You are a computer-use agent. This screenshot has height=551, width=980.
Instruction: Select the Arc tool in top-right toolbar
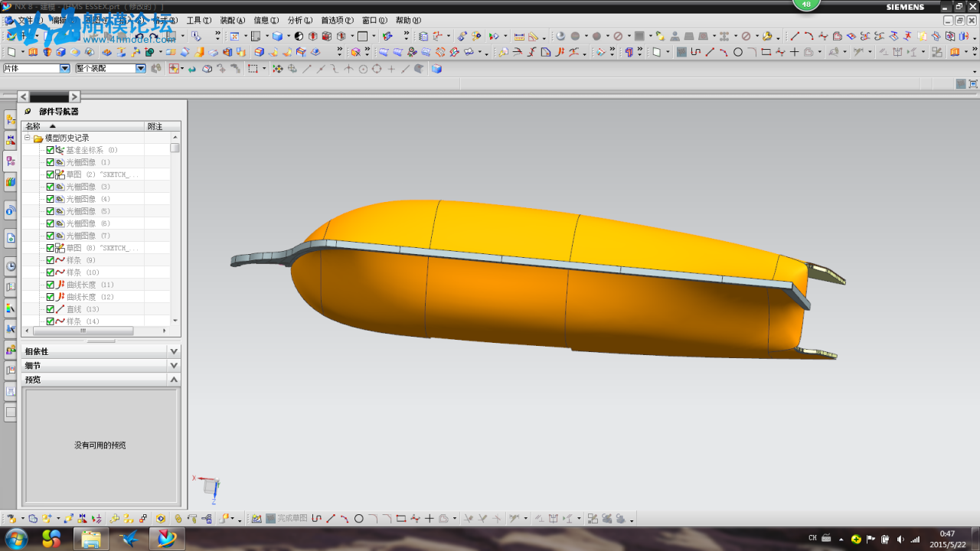(x=808, y=36)
